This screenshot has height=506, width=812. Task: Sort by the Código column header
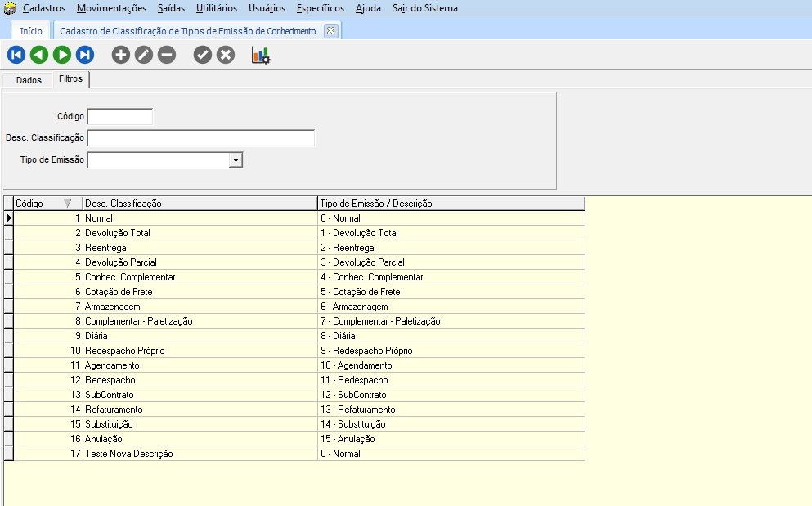[x=48, y=203]
